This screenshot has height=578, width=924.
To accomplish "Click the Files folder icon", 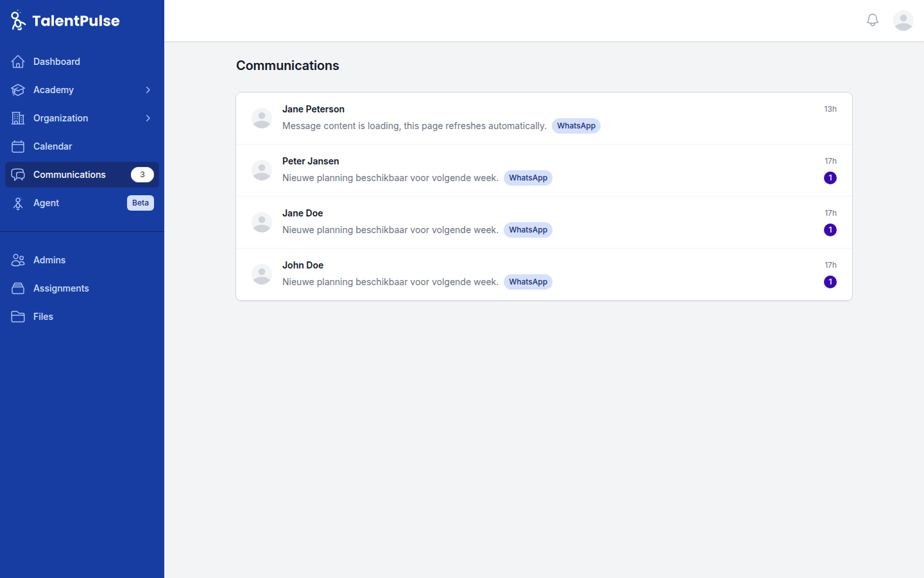I will click(x=18, y=317).
